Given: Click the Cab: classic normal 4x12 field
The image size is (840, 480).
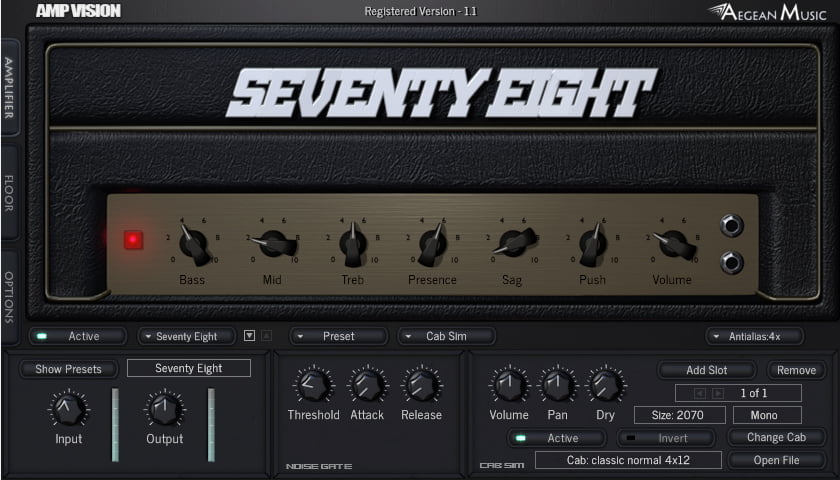Looking at the screenshot, I should 628,460.
